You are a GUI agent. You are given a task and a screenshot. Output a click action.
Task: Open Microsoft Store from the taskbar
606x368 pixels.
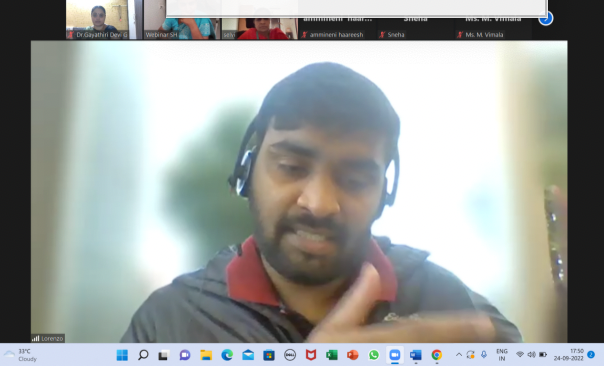269,355
